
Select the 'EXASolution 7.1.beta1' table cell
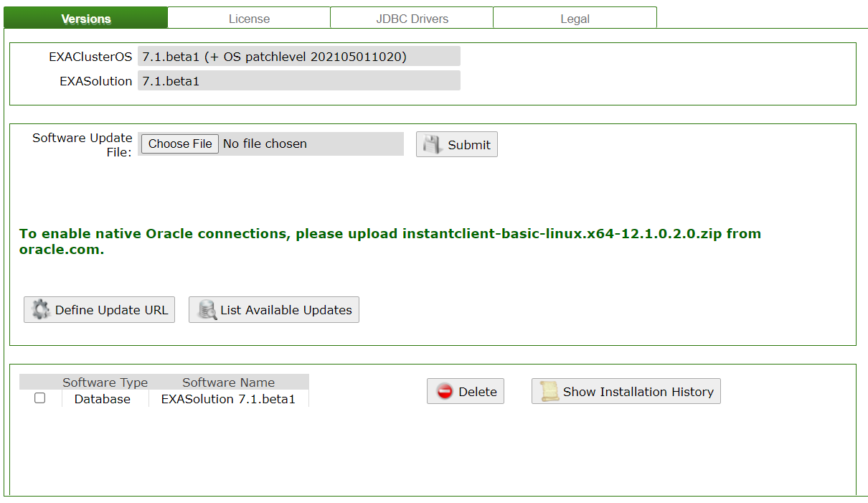coord(228,399)
